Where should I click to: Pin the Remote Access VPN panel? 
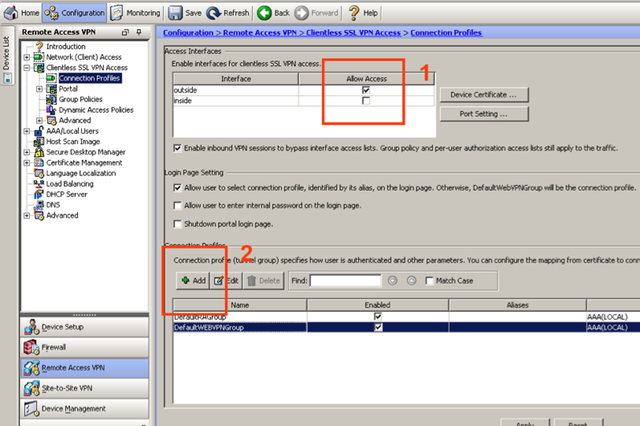click(139, 32)
